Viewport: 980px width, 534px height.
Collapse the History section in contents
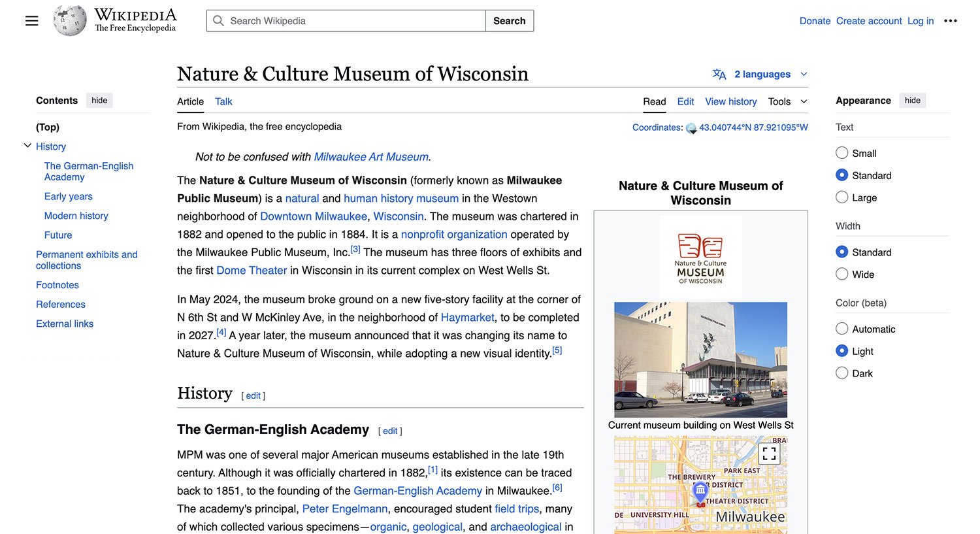[27, 146]
